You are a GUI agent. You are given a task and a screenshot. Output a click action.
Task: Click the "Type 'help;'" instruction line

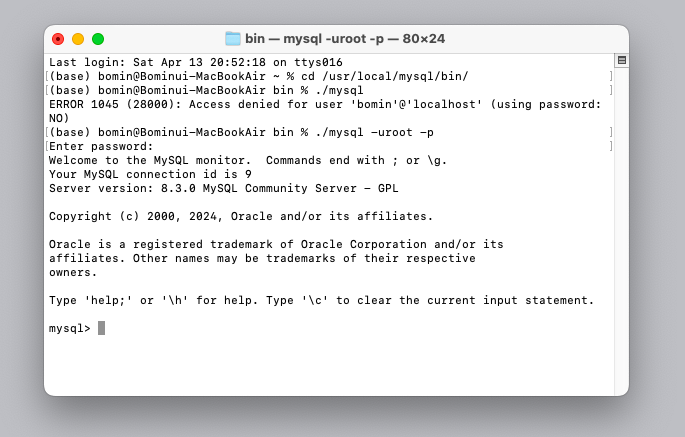click(322, 300)
